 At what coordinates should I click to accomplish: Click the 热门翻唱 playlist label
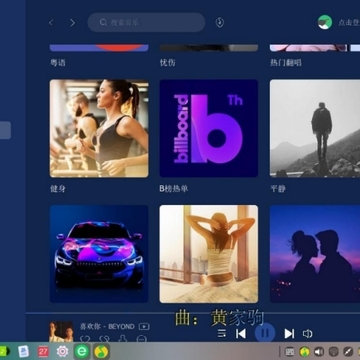coord(286,63)
